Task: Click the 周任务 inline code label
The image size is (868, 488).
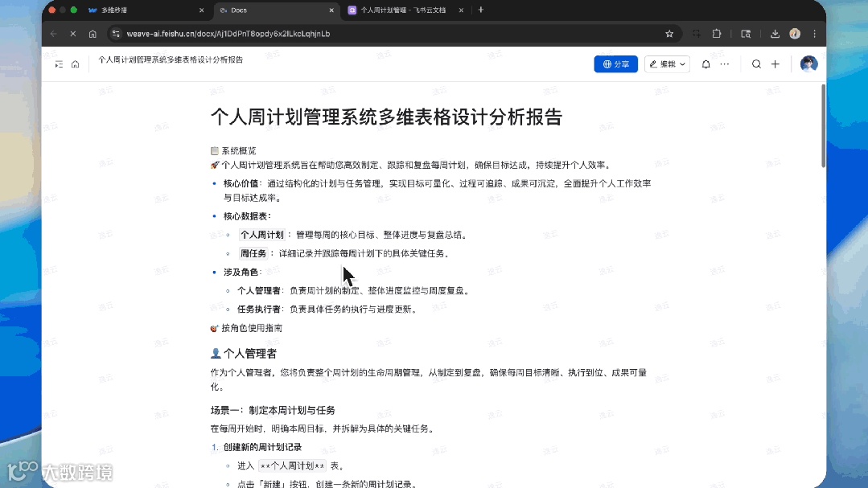Action: [253, 253]
